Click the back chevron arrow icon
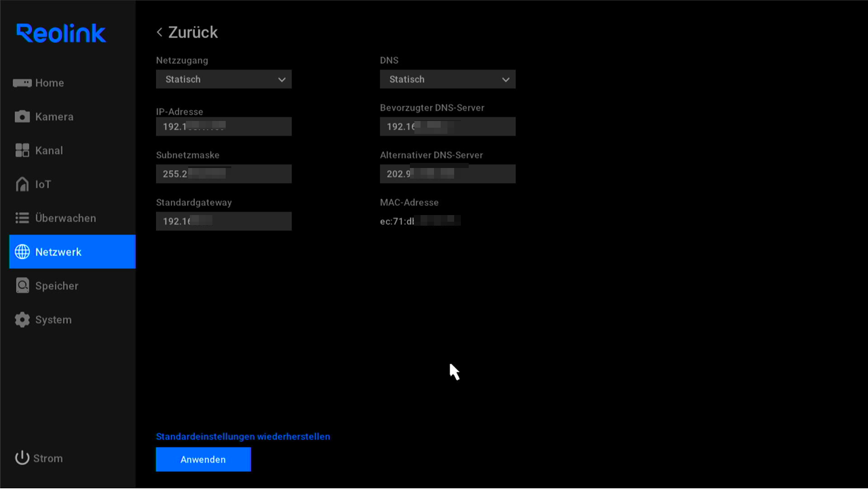868x490 pixels. [160, 32]
